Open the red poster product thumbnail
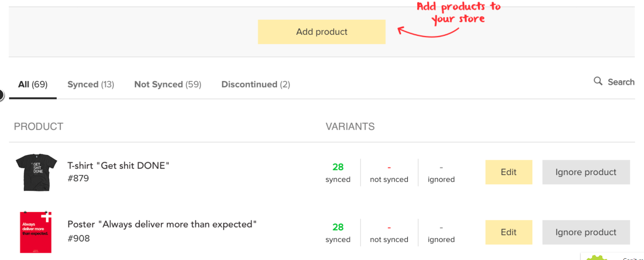644x260 pixels. 36,232
